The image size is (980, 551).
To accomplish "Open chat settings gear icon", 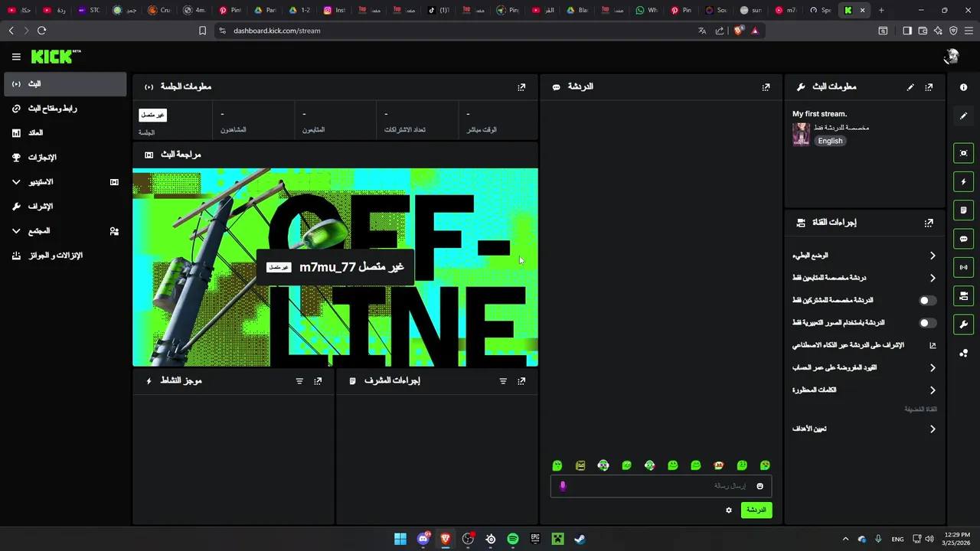I will 729,510.
